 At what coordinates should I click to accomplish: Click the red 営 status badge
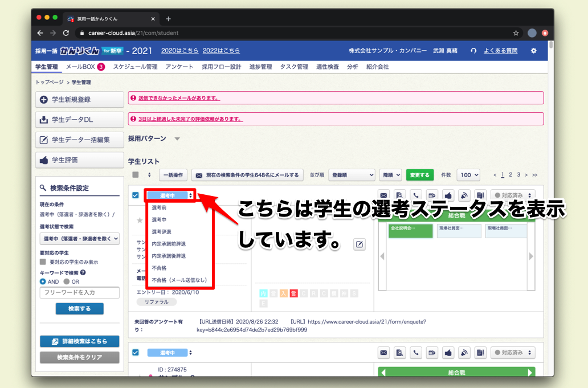pos(293,292)
